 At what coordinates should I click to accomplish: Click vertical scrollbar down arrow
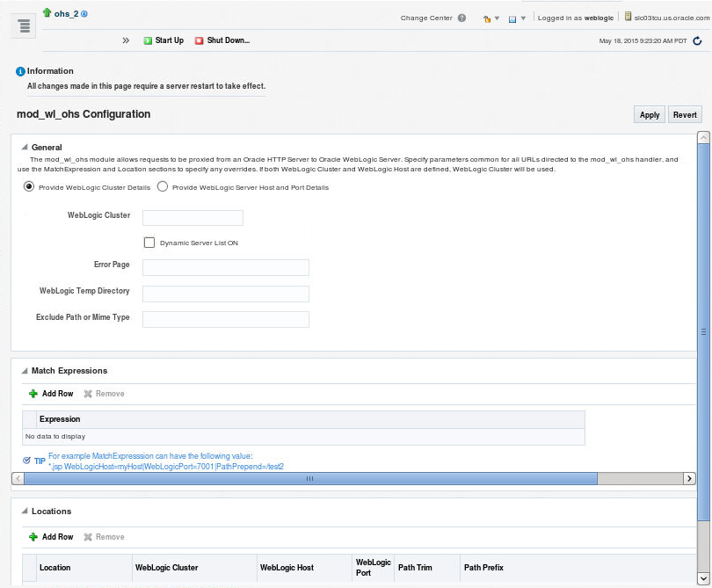703,578
